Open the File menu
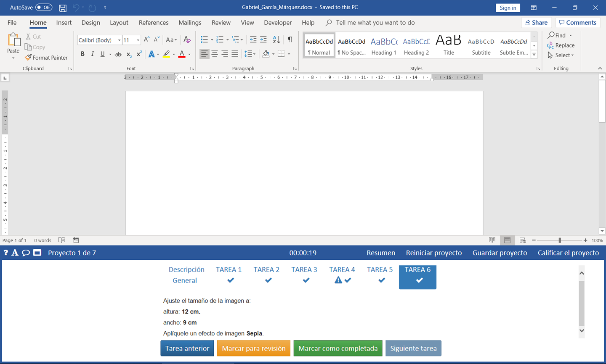 click(12, 23)
